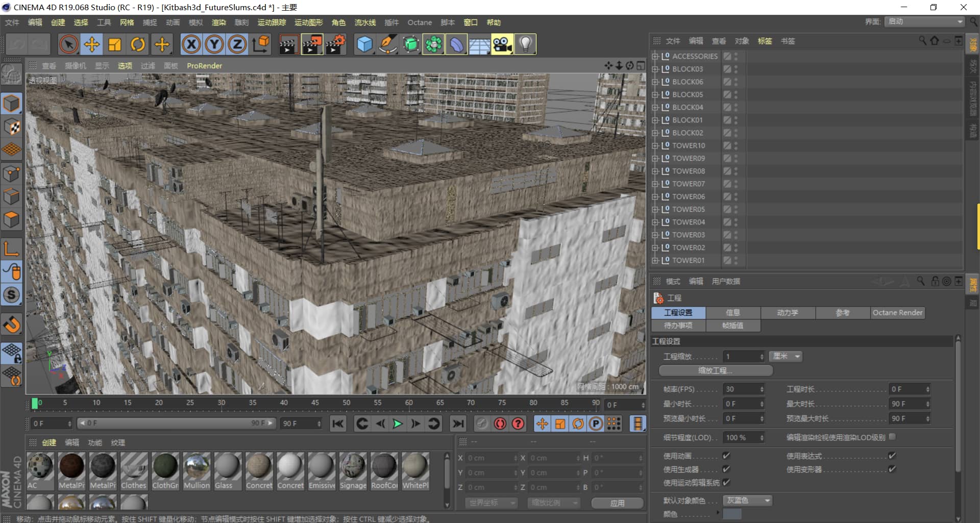Go to end of timeline

click(458, 424)
